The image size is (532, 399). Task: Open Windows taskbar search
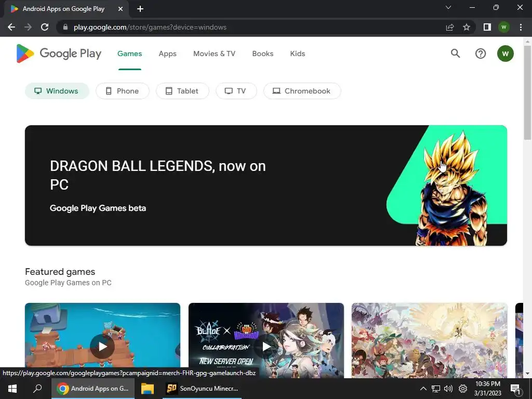point(37,389)
